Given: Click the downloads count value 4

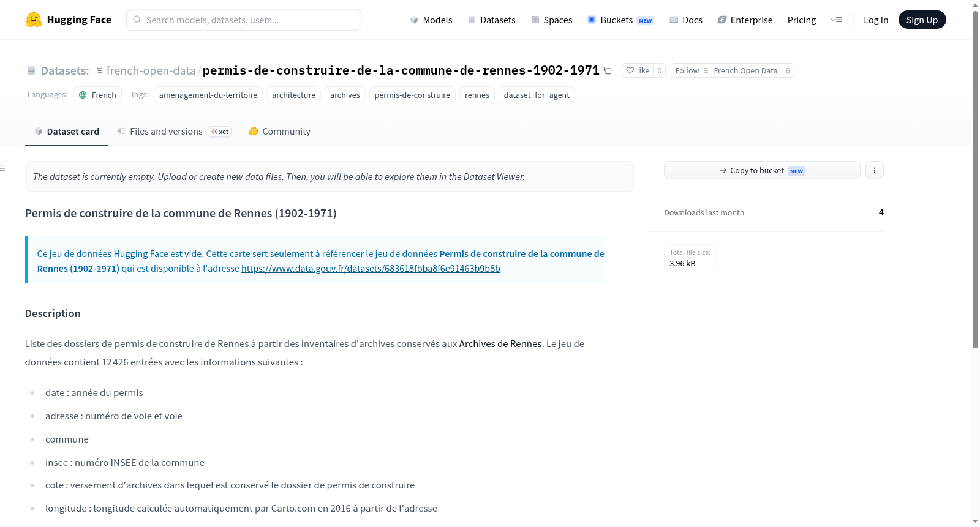Looking at the screenshot, I should point(881,212).
